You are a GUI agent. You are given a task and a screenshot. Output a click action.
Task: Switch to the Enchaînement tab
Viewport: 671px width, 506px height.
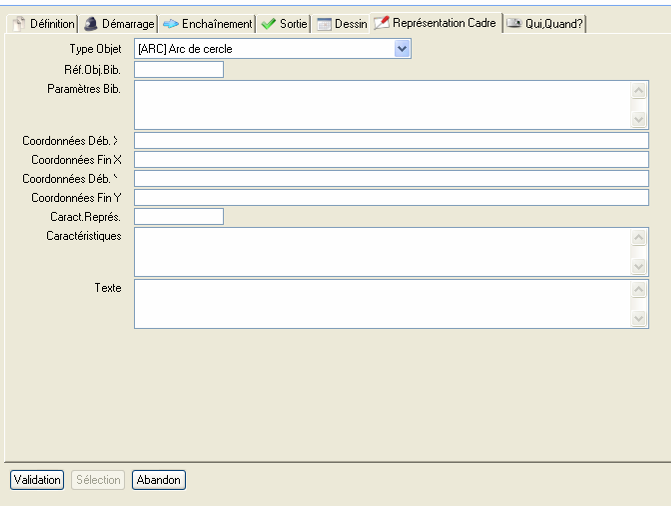216,24
